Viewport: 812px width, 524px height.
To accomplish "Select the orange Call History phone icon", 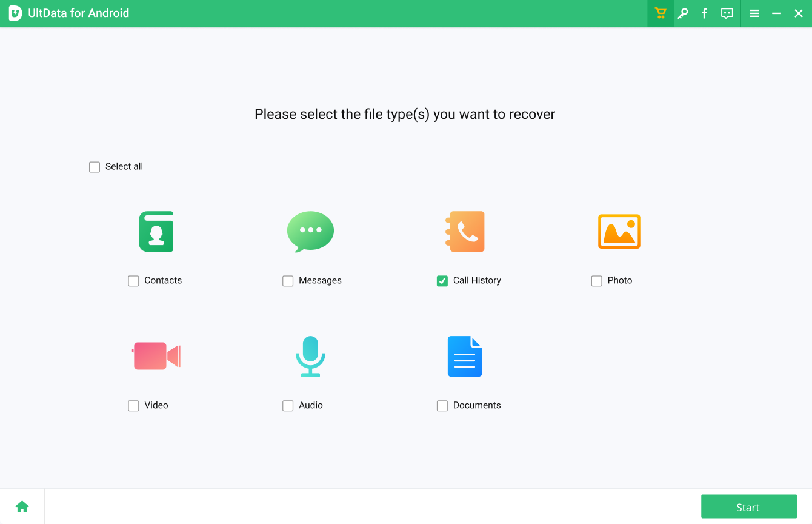I will [x=465, y=231].
